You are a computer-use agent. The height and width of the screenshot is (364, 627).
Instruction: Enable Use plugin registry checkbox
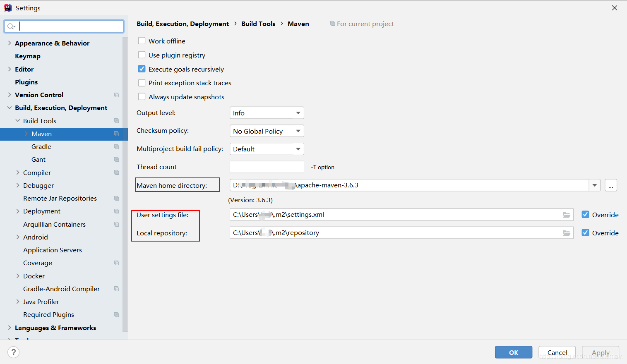pyautogui.click(x=142, y=55)
